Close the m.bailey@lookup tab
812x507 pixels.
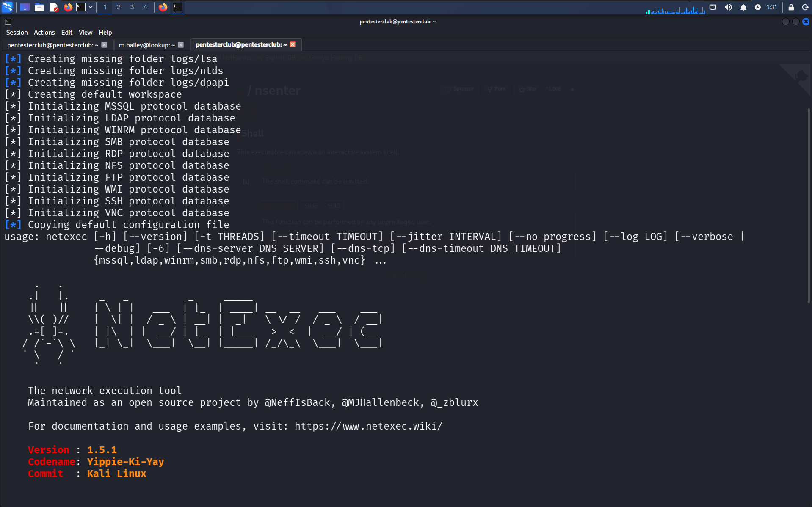click(x=181, y=45)
